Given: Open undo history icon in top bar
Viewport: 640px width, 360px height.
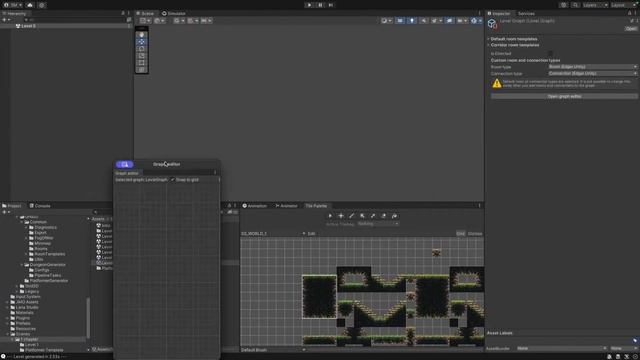Looking at the screenshot, I should pyautogui.click(x=564, y=5).
